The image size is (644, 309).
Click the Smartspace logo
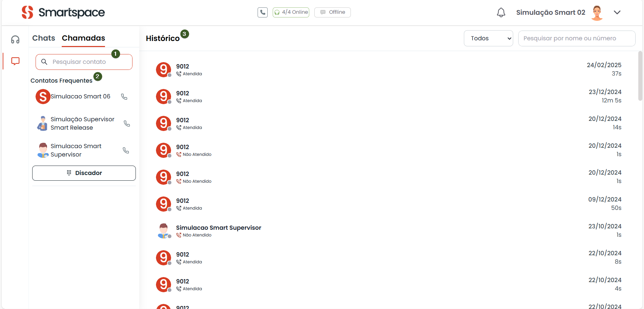pyautogui.click(x=63, y=12)
